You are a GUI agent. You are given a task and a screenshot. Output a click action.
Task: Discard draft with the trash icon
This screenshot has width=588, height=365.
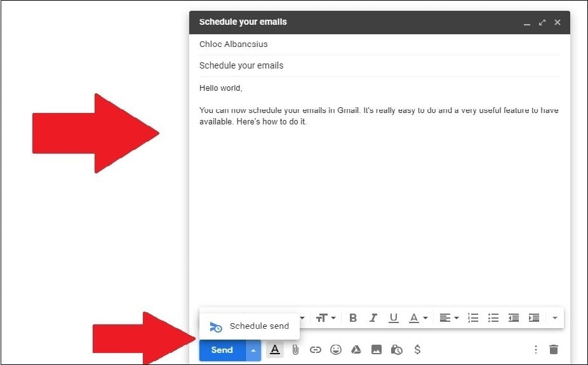(x=554, y=350)
